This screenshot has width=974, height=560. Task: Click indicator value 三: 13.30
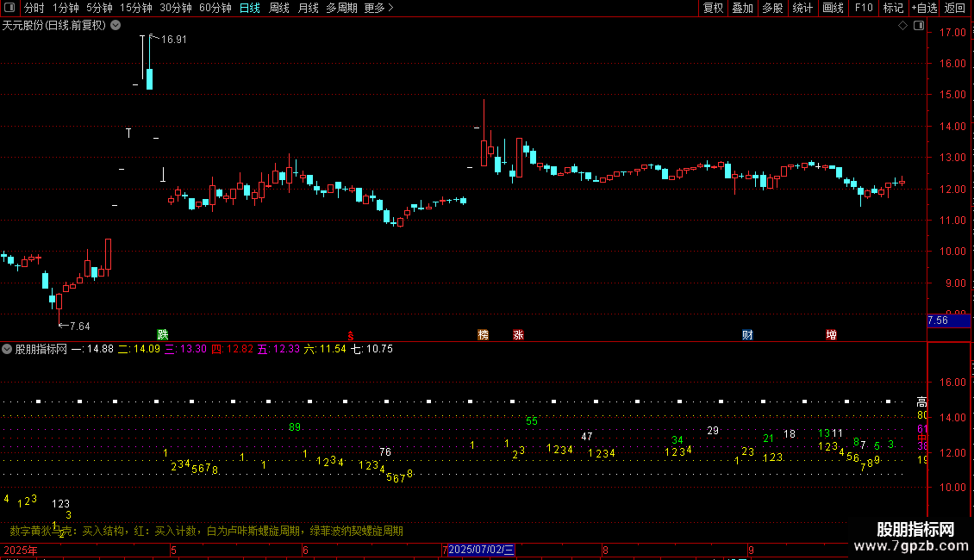(x=185, y=349)
